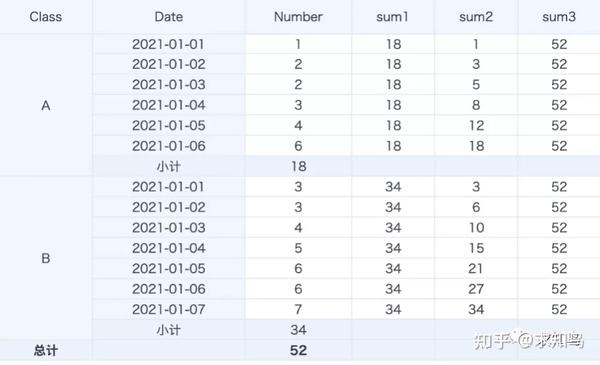Select the Number column header
Viewport: 600px width, 365px height.
pyautogui.click(x=298, y=17)
